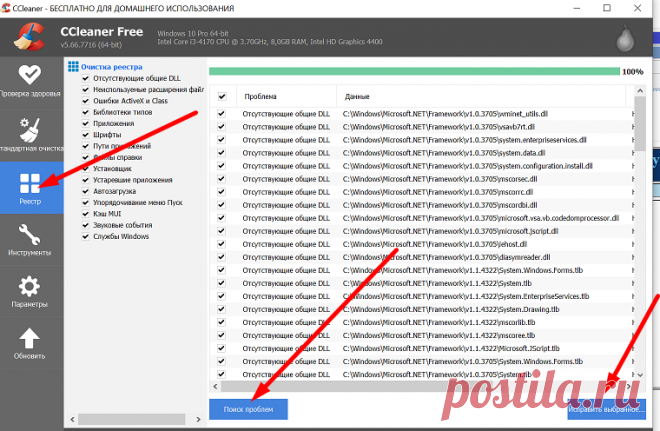Click the category panel scroll left arrow

(72, 419)
